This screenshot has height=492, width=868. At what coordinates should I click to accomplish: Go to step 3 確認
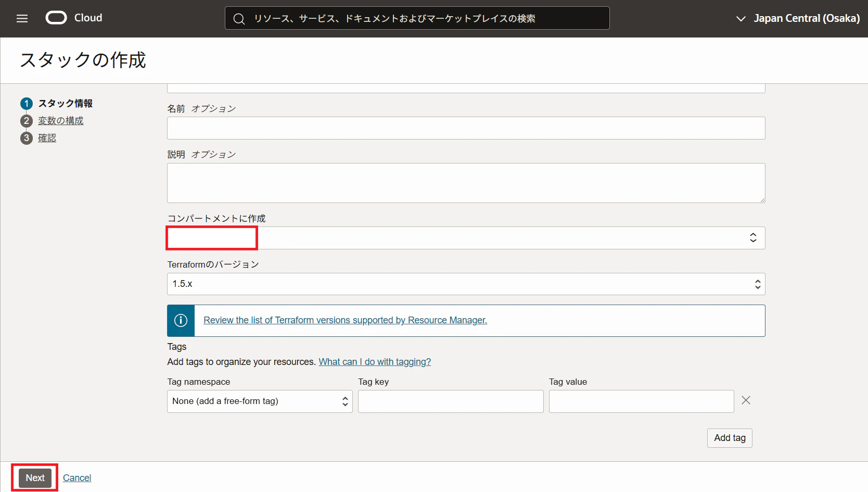[x=39, y=138]
